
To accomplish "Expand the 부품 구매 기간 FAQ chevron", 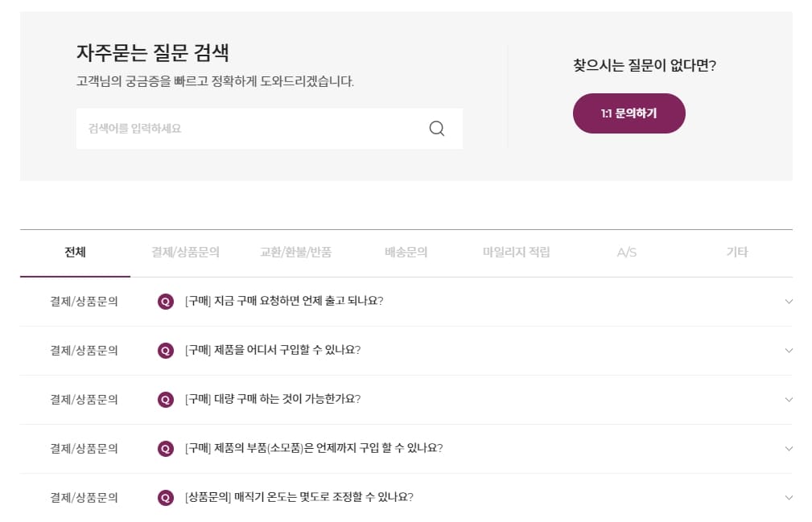I will pos(789,449).
